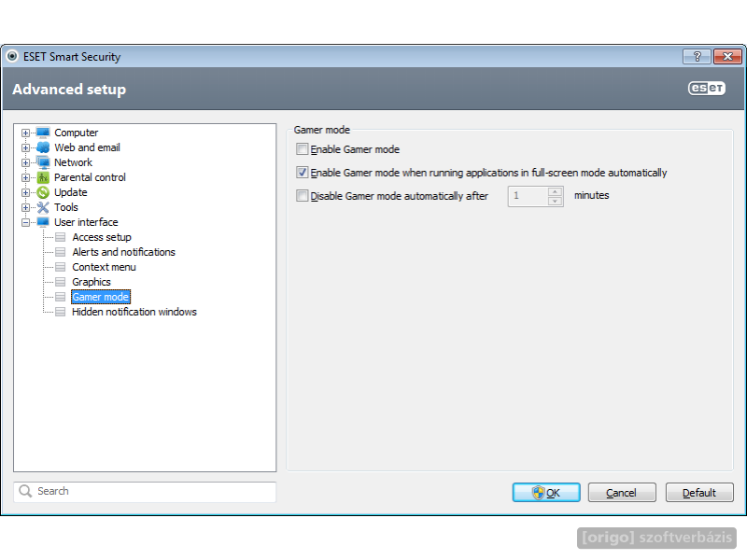Open help with the question mark button
The image size is (747, 560).
pos(697,57)
